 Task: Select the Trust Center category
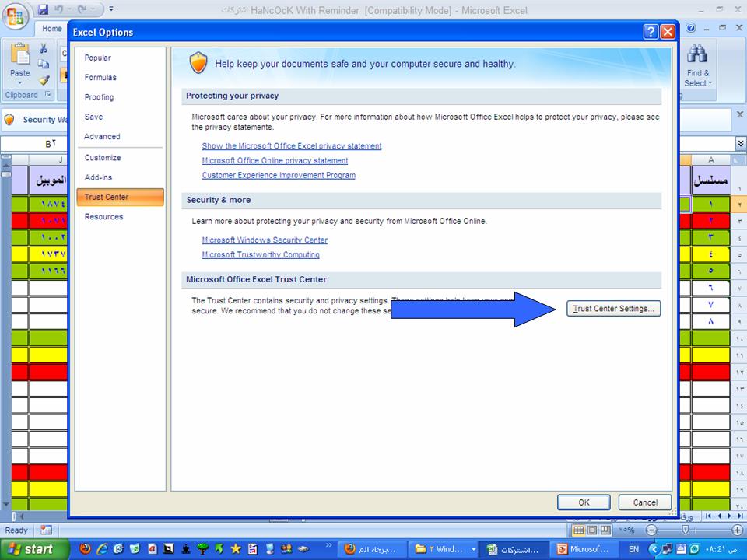(x=120, y=197)
